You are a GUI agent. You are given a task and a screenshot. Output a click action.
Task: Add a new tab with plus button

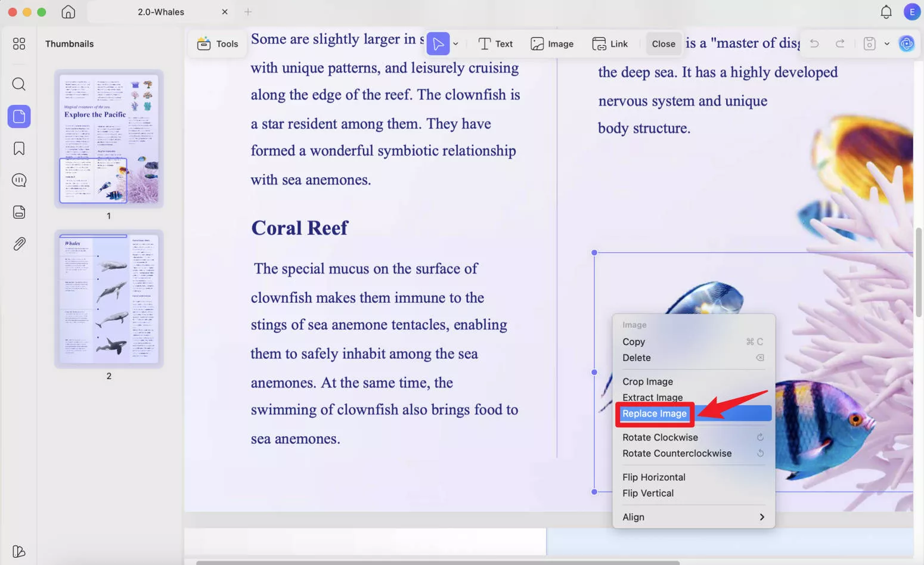248,12
